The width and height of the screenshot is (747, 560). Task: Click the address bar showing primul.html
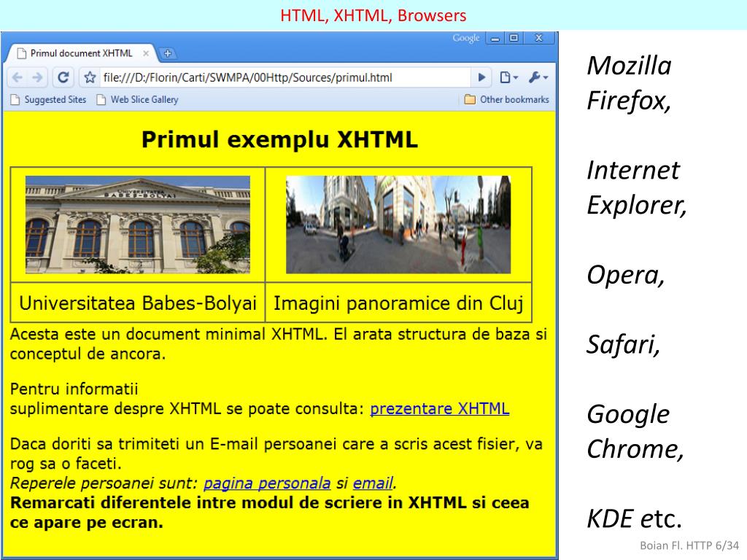point(284,77)
